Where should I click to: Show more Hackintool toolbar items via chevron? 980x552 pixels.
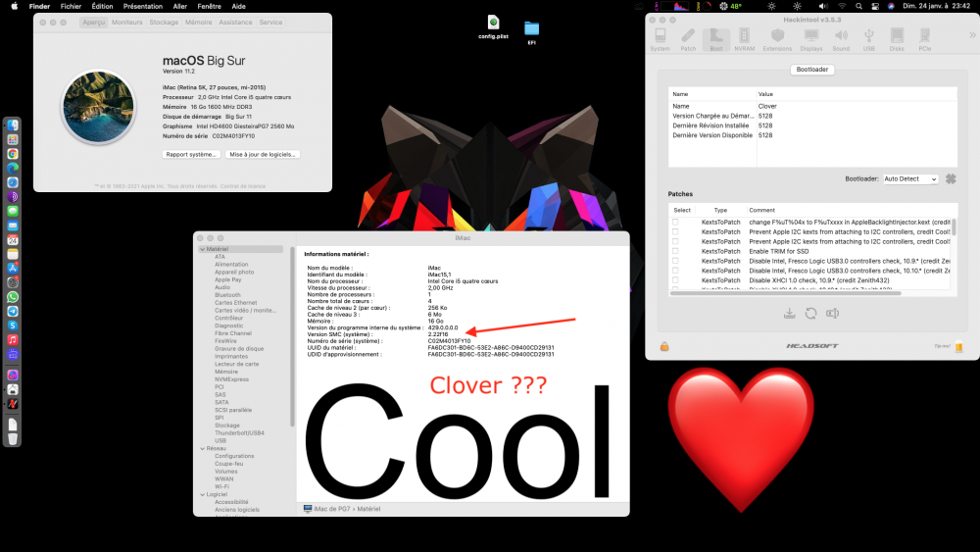tap(972, 35)
